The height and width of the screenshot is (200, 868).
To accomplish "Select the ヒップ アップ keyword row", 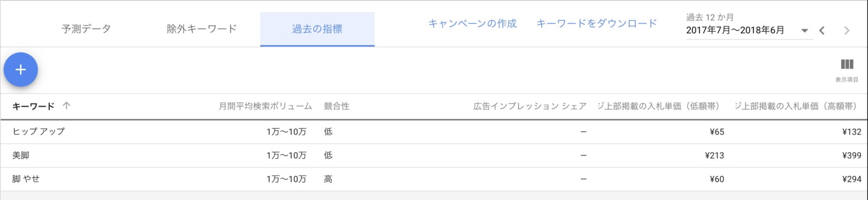I will (x=434, y=132).
